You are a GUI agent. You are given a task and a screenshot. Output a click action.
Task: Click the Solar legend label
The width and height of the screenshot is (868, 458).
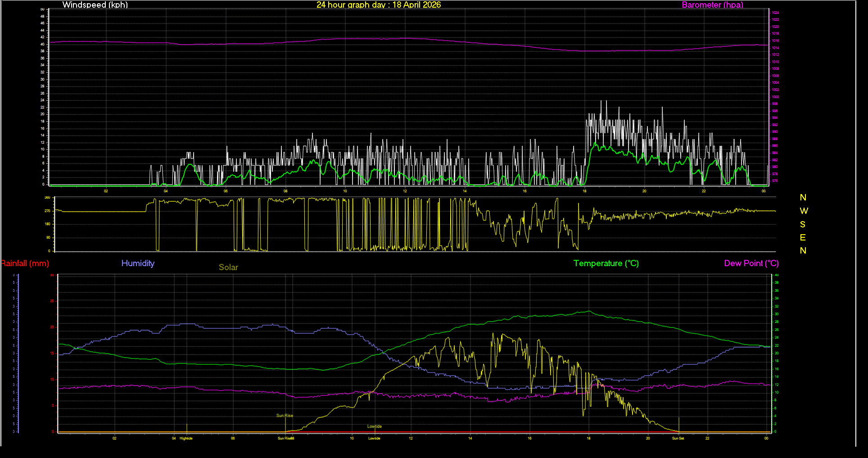[228, 268]
